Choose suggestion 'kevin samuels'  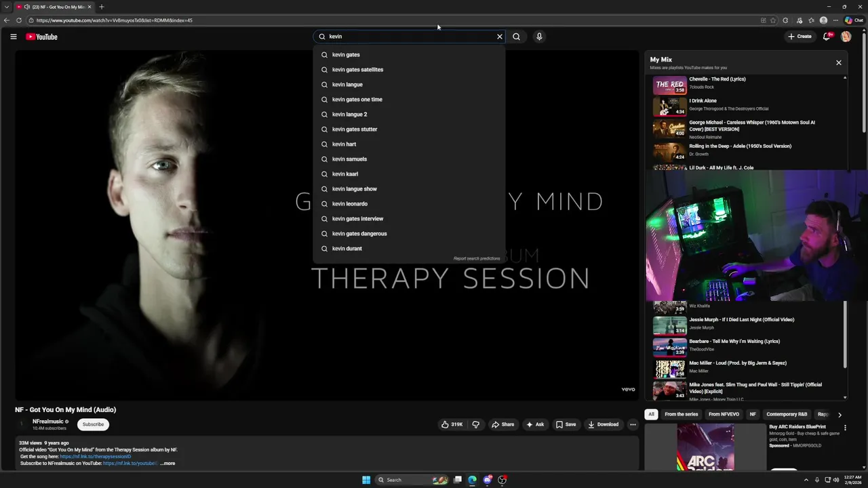pyautogui.click(x=409, y=159)
